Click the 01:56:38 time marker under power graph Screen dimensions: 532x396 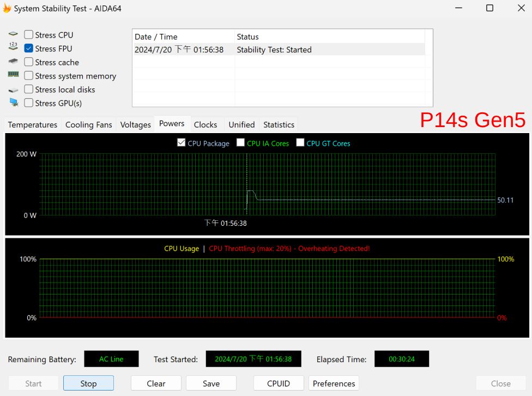pyautogui.click(x=225, y=223)
